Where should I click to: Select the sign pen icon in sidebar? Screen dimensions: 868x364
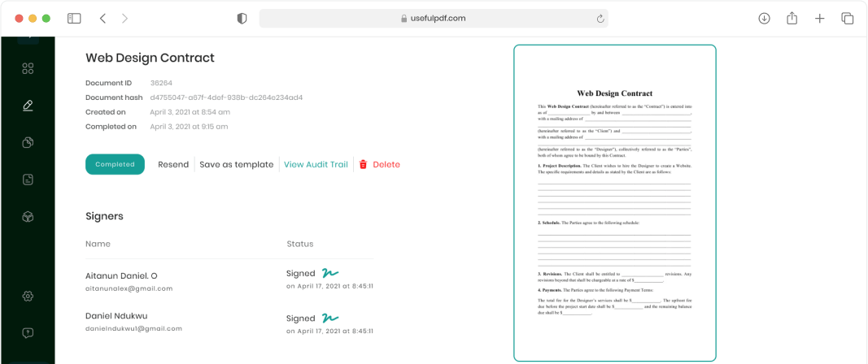coord(28,105)
